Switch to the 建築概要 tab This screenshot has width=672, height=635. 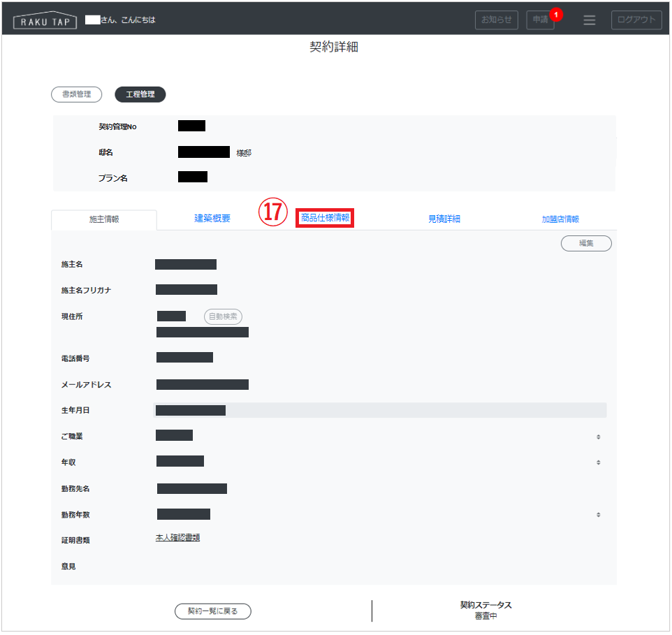(x=212, y=219)
